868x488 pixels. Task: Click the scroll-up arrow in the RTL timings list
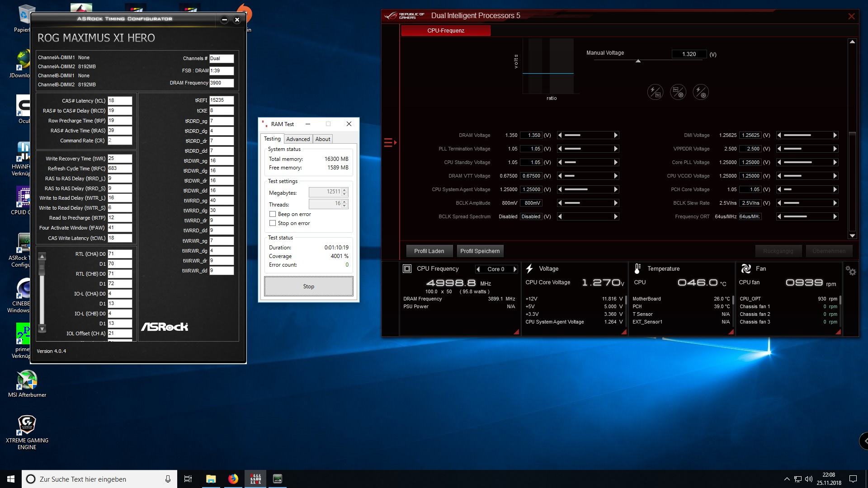[x=42, y=257]
